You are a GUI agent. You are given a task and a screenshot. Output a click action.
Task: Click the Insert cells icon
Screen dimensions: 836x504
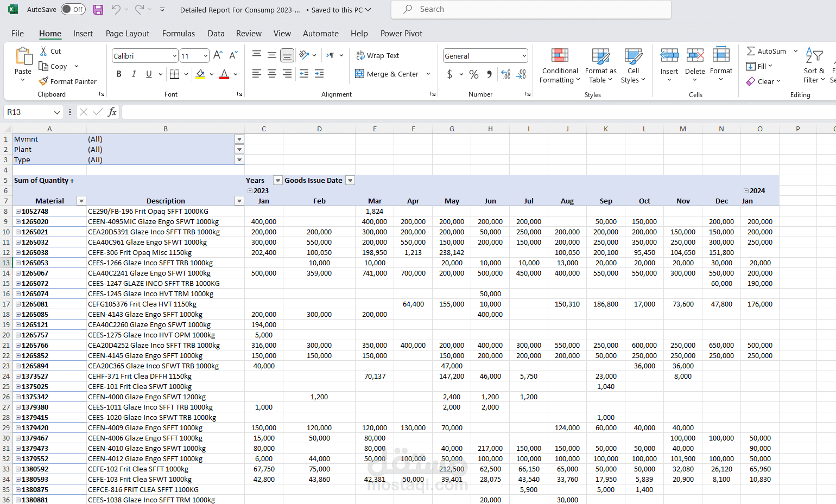[669, 55]
